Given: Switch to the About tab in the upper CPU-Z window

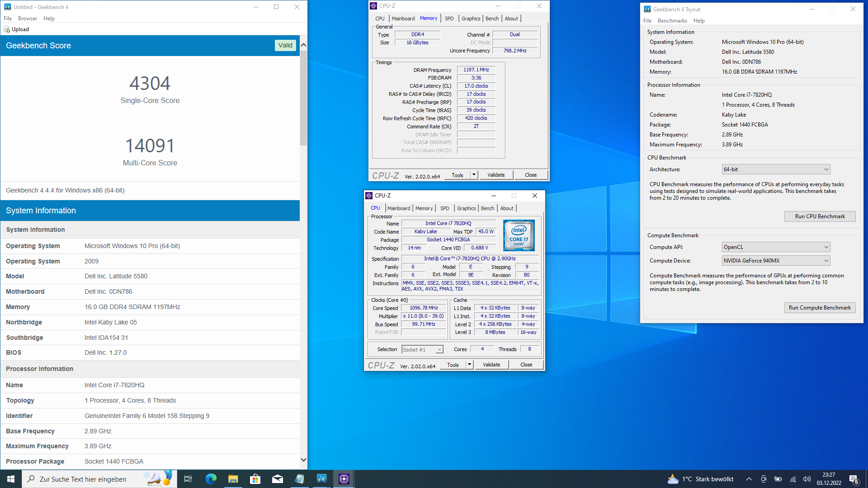Looking at the screenshot, I should pyautogui.click(x=511, y=19).
